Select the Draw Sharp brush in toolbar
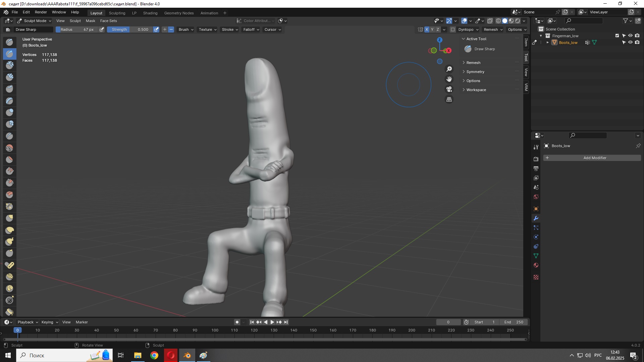The width and height of the screenshot is (644, 362). click(10, 54)
